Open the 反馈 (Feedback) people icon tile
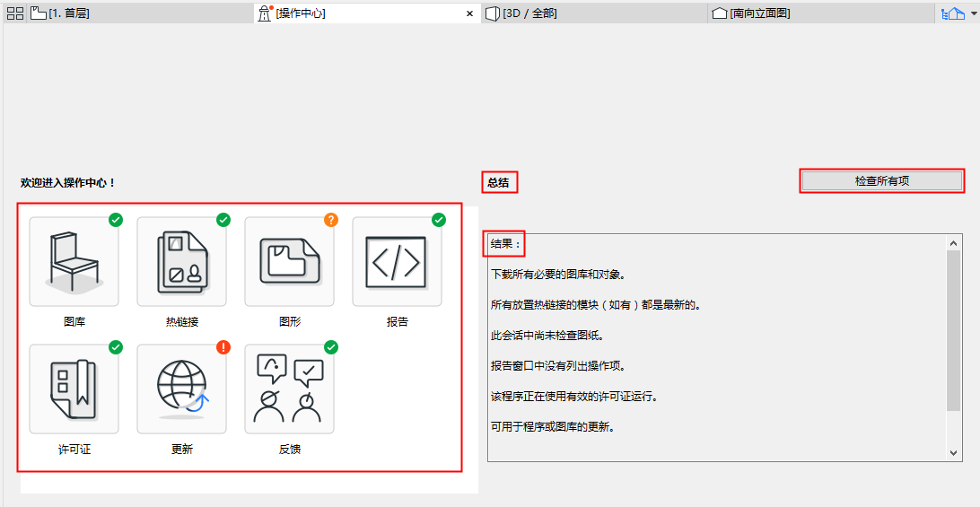The height and width of the screenshot is (507, 980). [289, 389]
